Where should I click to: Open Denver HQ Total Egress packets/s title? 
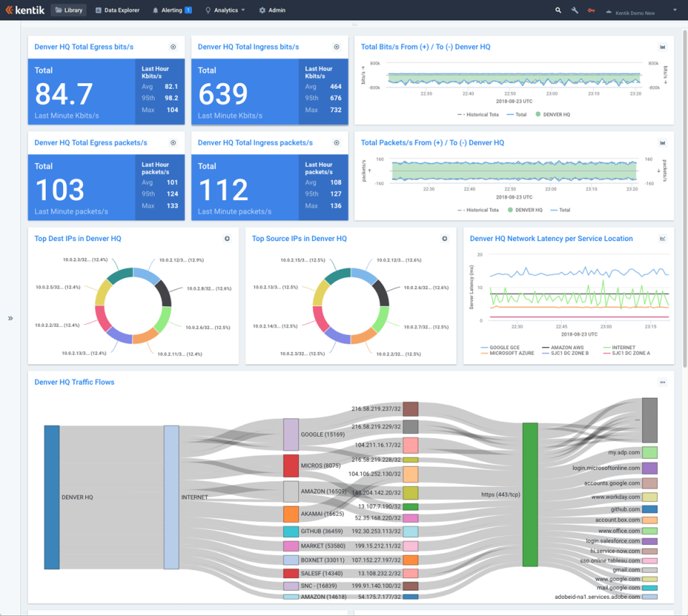(91, 143)
